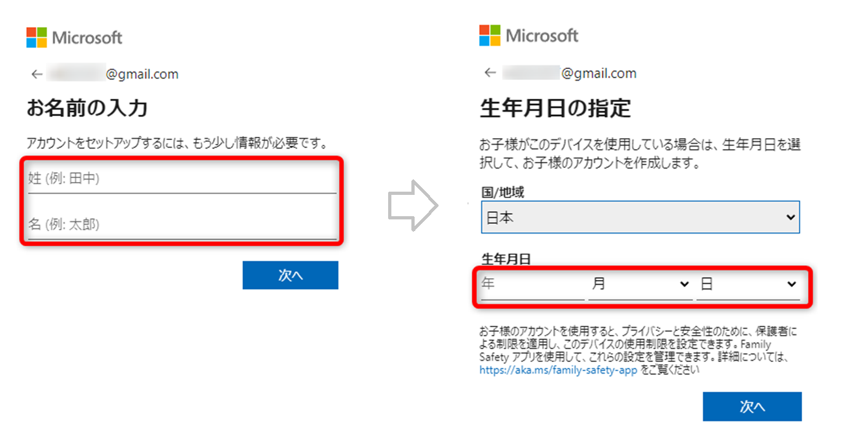Click the 年 birth year field
The width and height of the screenshot is (868, 433).
tap(532, 285)
